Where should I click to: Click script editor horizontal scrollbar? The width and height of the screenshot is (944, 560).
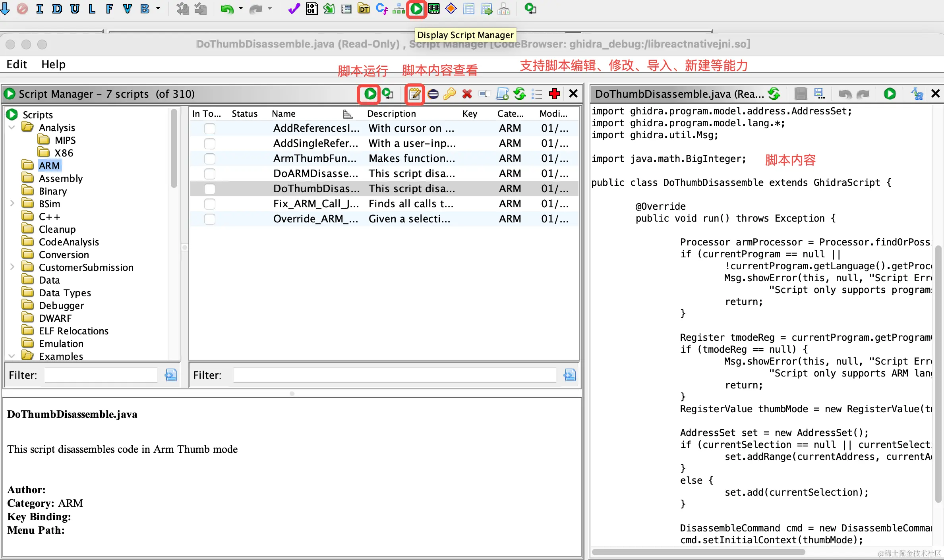698,552
